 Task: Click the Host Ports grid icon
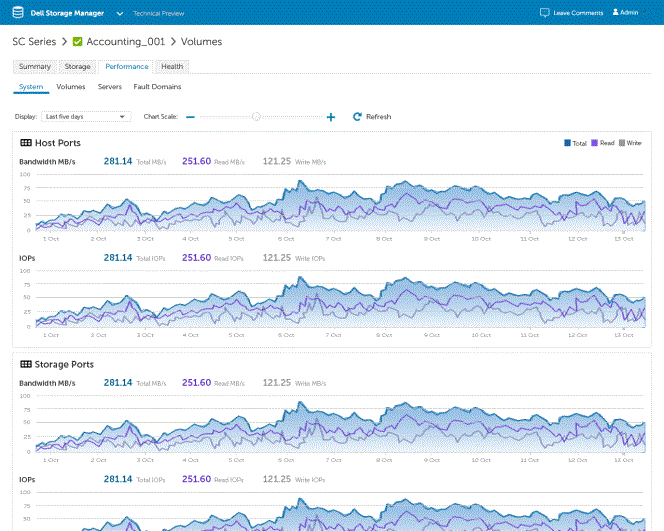coord(26,143)
